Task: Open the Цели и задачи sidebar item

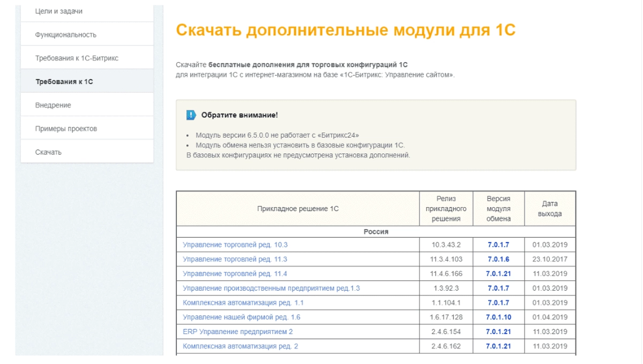Action: (x=87, y=11)
